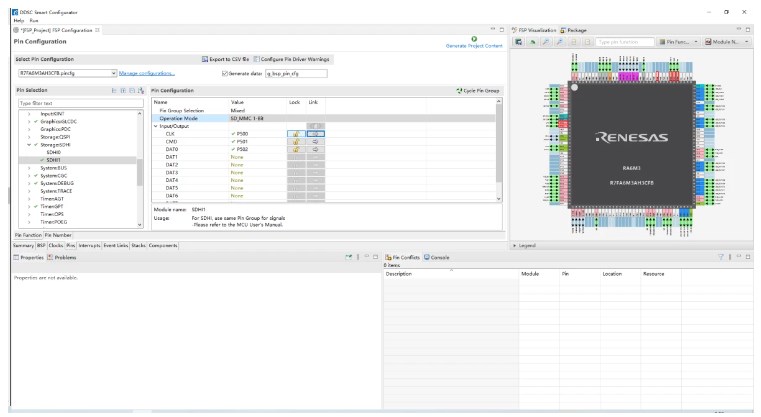Switch to the Event Links tab

[x=116, y=246]
